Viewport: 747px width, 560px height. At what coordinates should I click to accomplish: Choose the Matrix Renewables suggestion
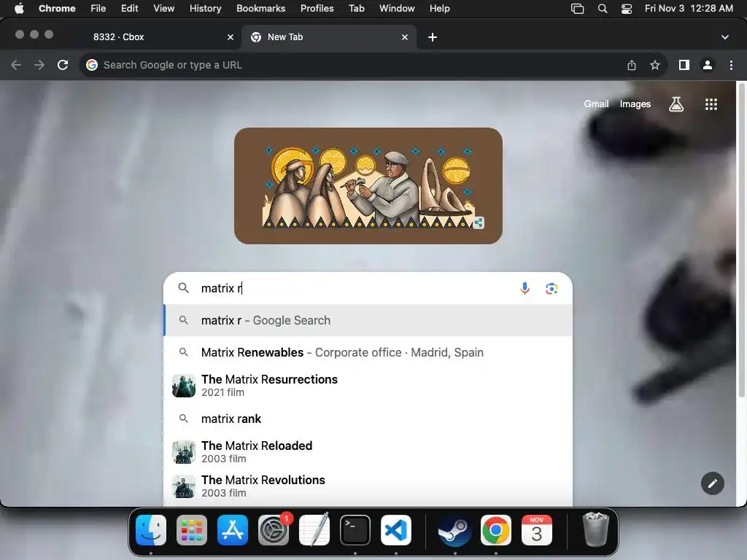[x=368, y=352]
